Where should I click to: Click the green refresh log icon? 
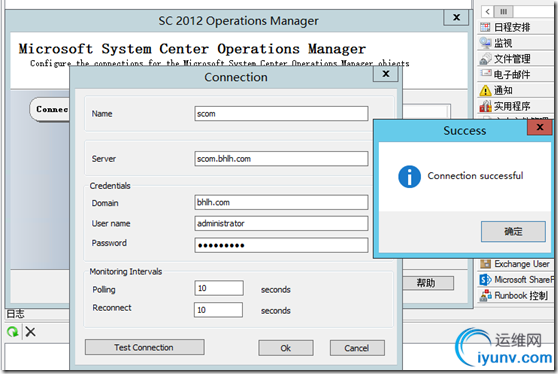[x=13, y=332]
